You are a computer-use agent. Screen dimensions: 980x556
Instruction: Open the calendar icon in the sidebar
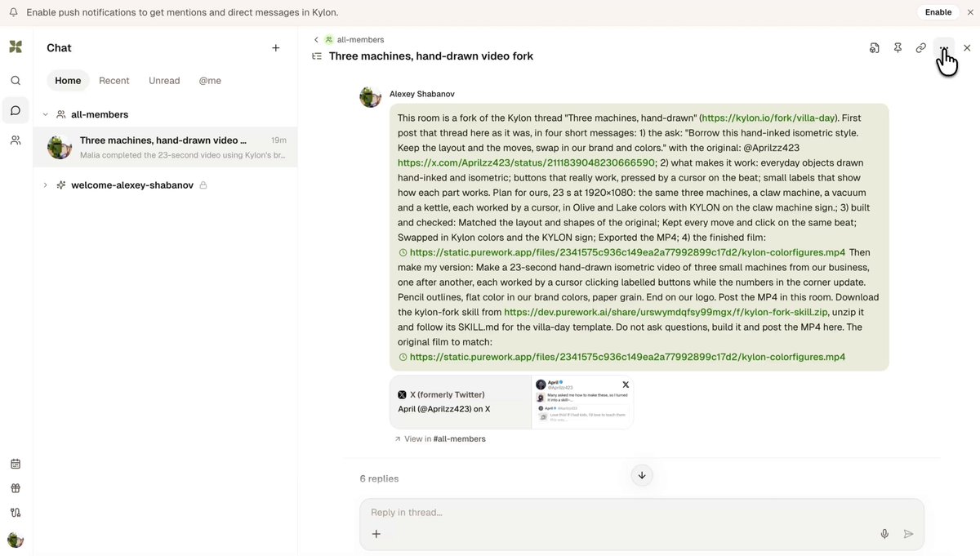pyautogui.click(x=16, y=464)
